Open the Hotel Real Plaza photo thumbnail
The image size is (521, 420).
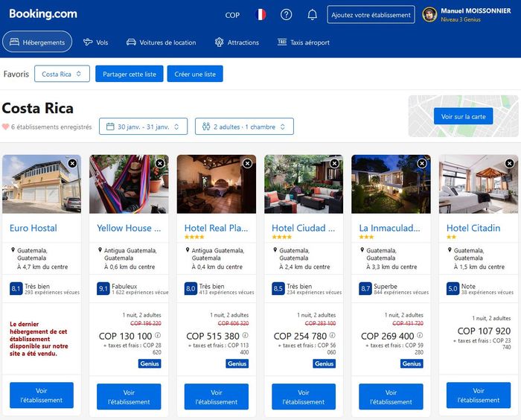216,184
